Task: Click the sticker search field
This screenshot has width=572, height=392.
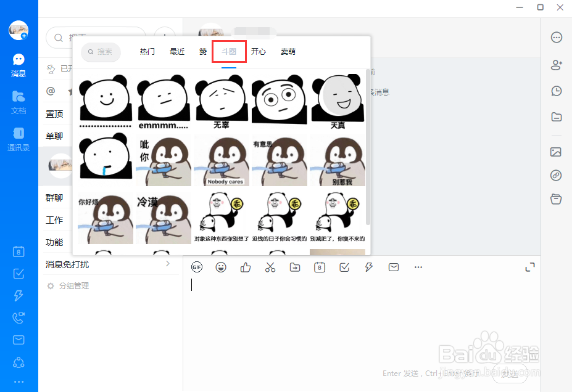Action: pyautogui.click(x=101, y=52)
